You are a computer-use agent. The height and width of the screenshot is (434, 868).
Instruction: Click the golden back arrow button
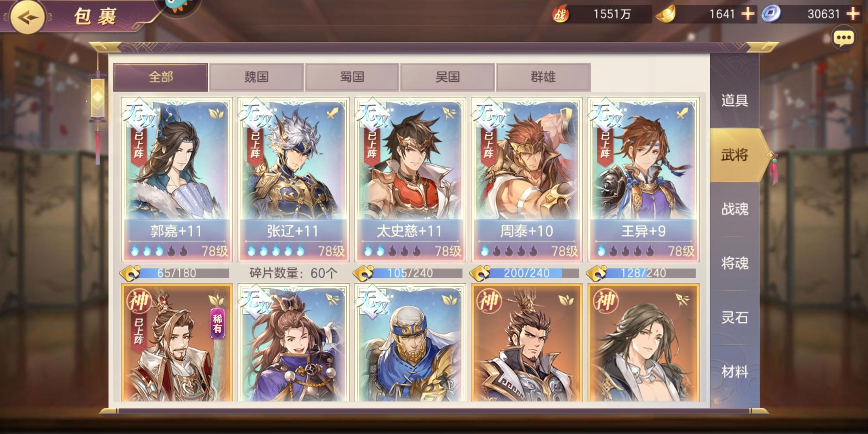(27, 17)
